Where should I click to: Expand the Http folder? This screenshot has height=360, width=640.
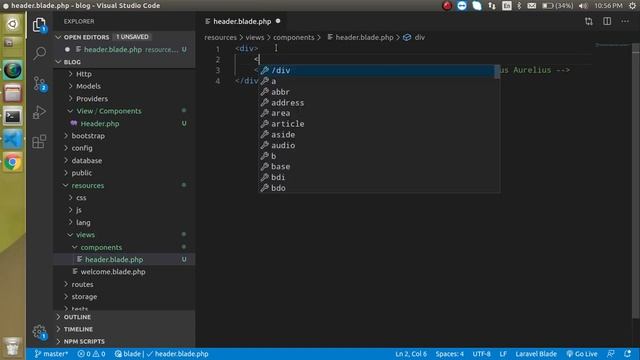click(x=84, y=74)
